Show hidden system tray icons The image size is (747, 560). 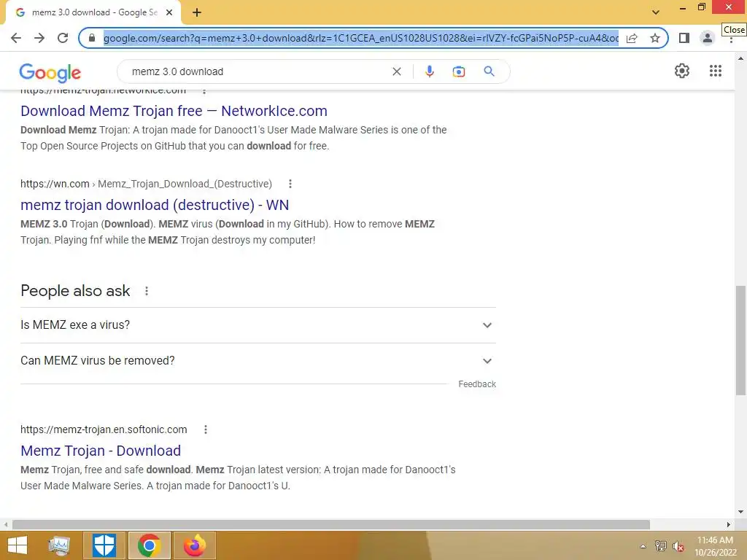[643, 546]
